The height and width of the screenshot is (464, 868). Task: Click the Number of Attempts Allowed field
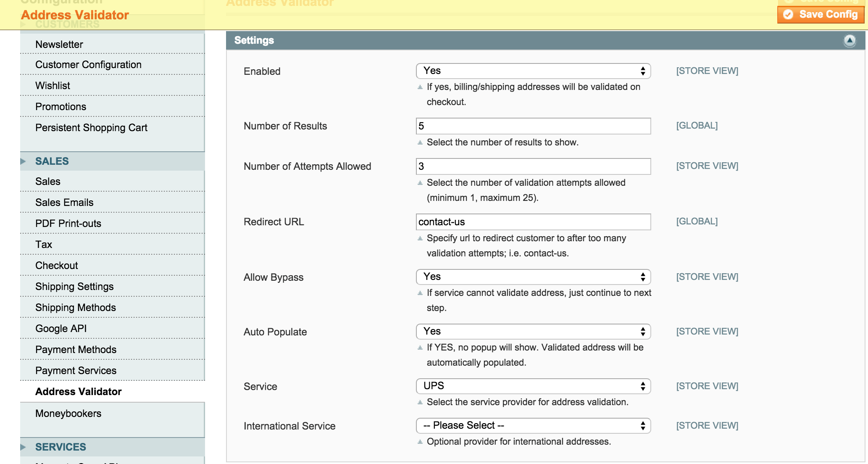tap(533, 166)
